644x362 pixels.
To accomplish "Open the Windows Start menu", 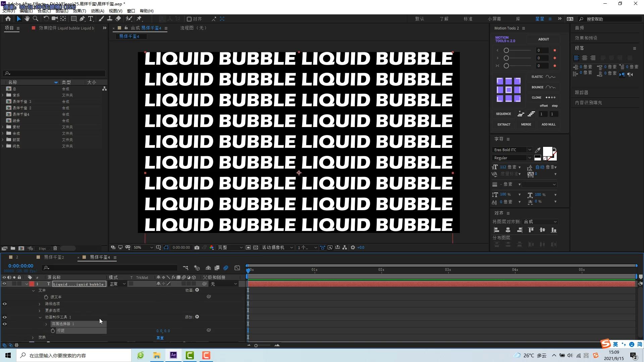I will 8,355.
